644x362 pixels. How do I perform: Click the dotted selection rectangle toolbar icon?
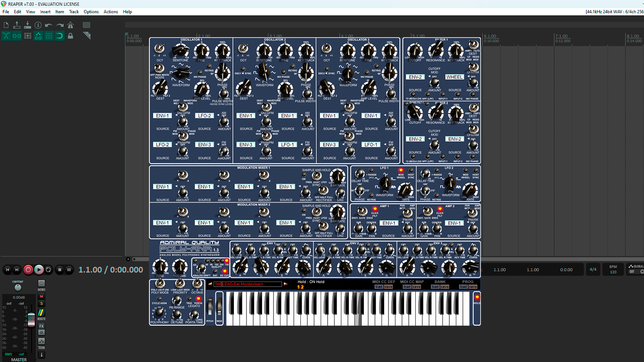(87, 25)
